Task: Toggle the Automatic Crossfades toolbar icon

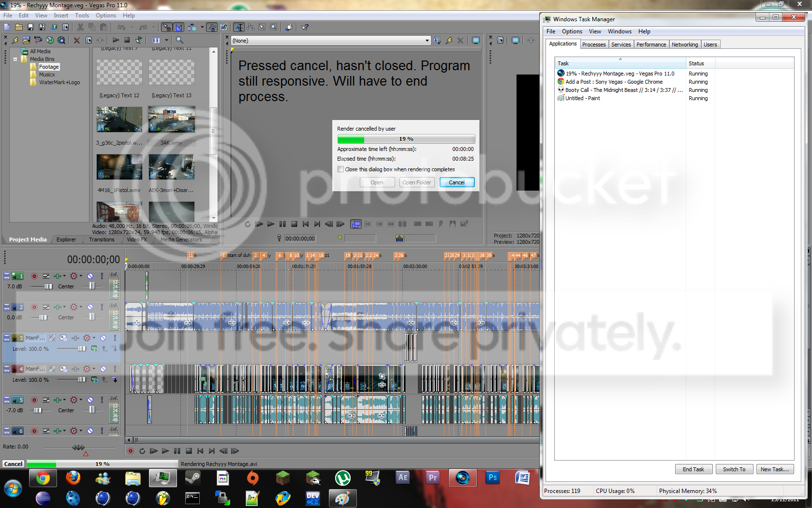Action: (178, 27)
